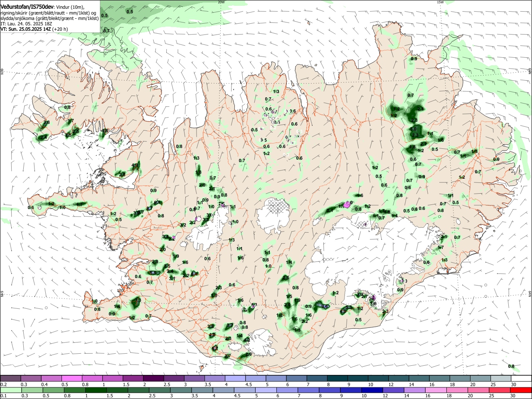Select upper legend swatch between 0.5 and 0.8
The width and height of the screenshot is (532, 399).
tap(72, 378)
